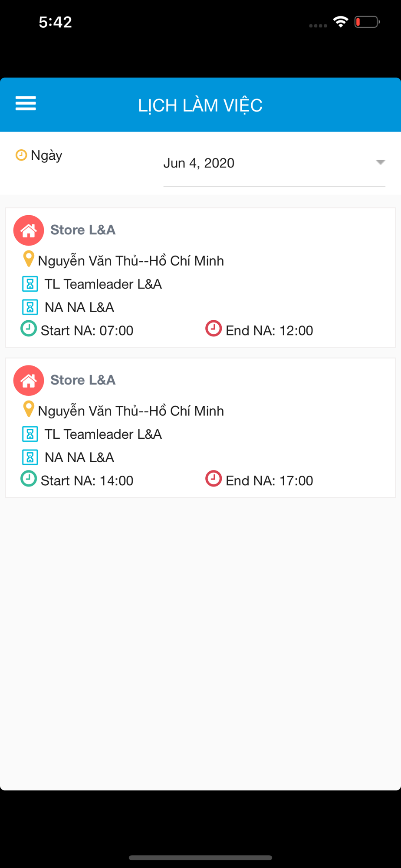The width and height of the screenshot is (401, 868).
Task: Tap the location pin in first card
Action: (x=29, y=259)
